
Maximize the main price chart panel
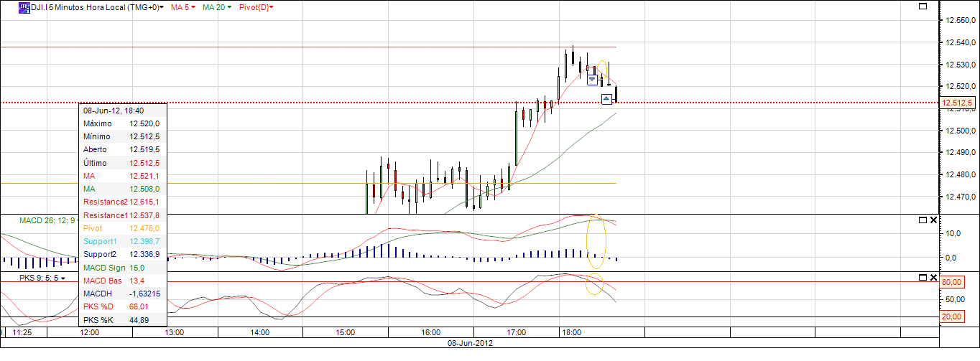pos(923,6)
